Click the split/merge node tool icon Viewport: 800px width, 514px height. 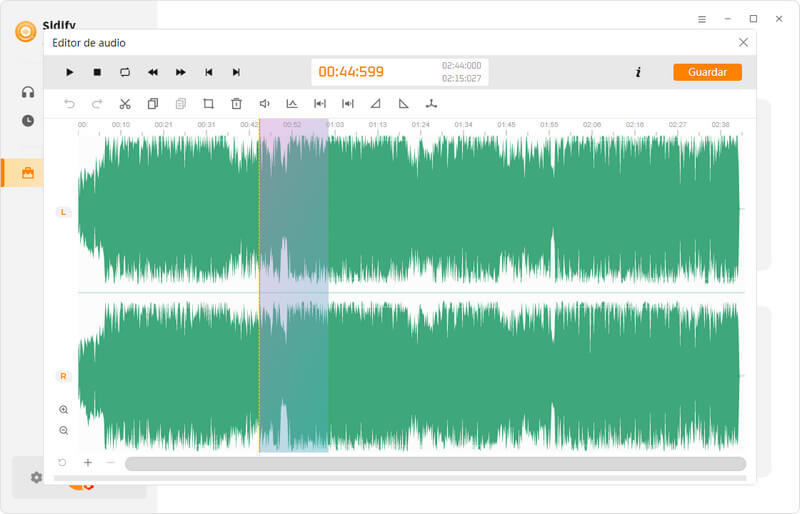click(431, 104)
